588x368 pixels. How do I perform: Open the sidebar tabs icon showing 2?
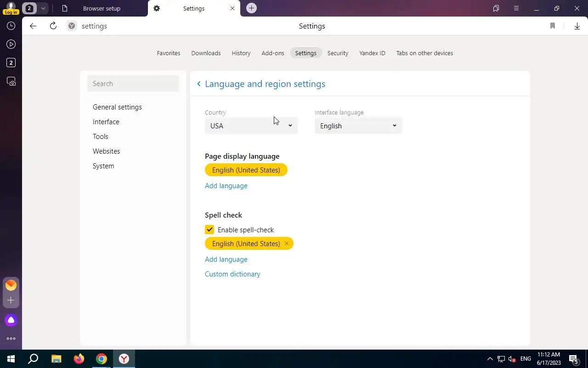point(11,63)
